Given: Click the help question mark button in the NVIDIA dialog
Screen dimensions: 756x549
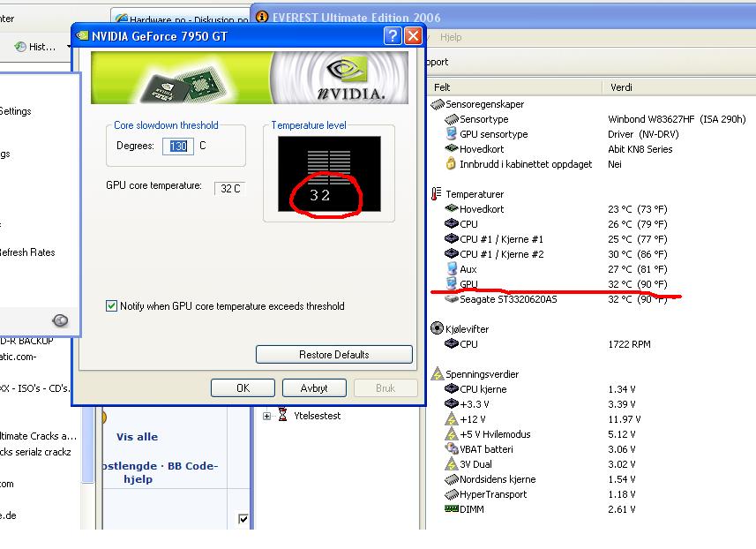Looking at the screenshot, I should click(x=393, y=35).
